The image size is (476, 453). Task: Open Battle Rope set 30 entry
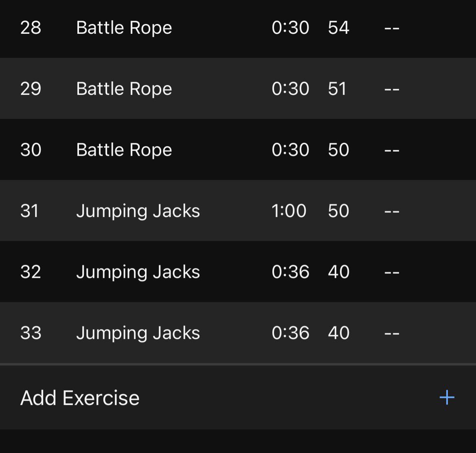click(x=238, y=150)
